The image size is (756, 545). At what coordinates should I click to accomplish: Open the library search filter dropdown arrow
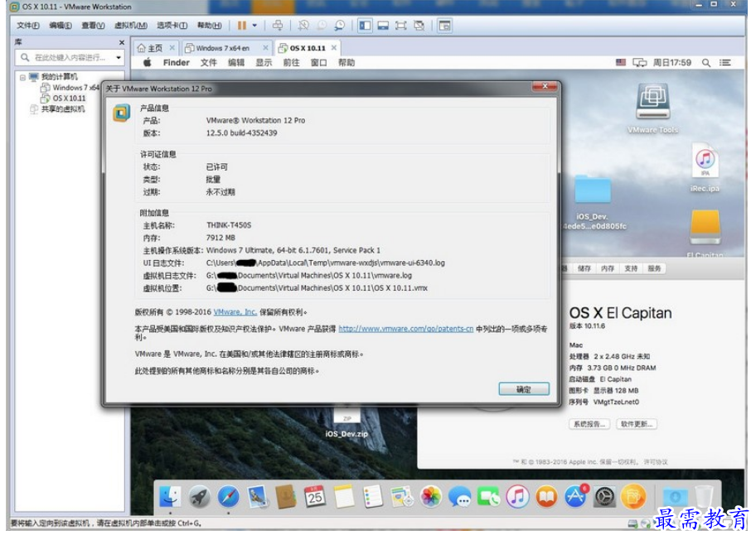(x=118, y=57)
